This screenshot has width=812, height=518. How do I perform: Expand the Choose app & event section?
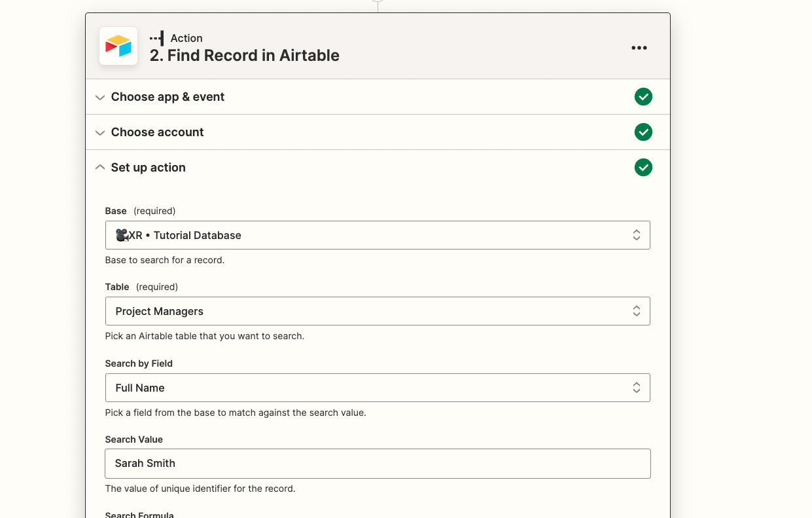[378, 97]
